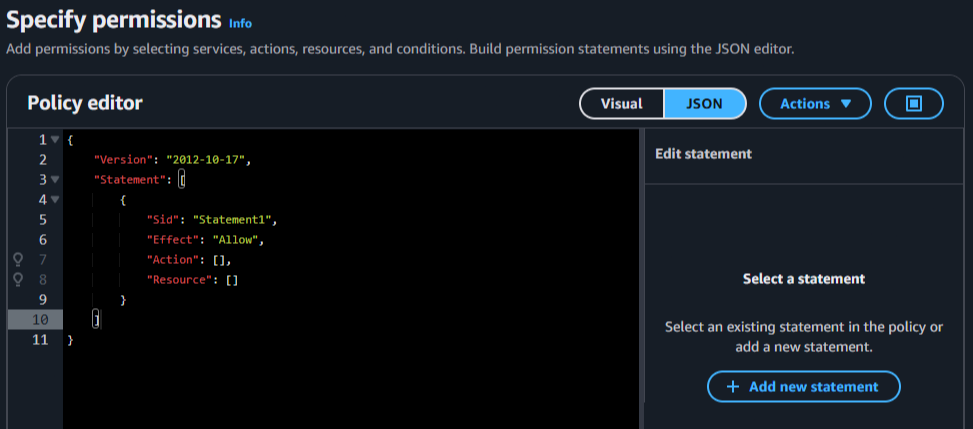Click the Edit statement panel heading

(x=703, y=153)
